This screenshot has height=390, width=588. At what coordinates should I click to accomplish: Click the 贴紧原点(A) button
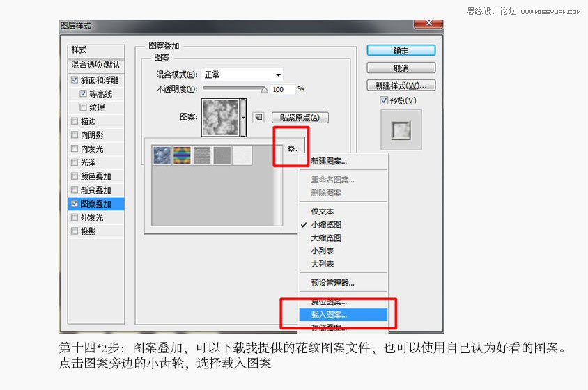[300, 118]
